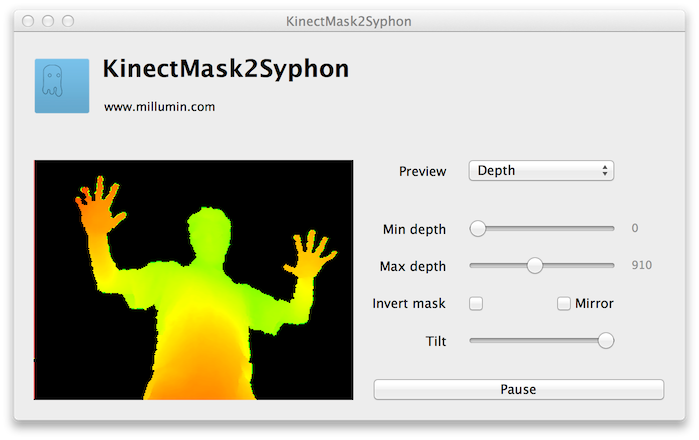Click the Preview label
The width and height of the screenshot is (699, 440).
pyautogui.click(x=422, y=172)
